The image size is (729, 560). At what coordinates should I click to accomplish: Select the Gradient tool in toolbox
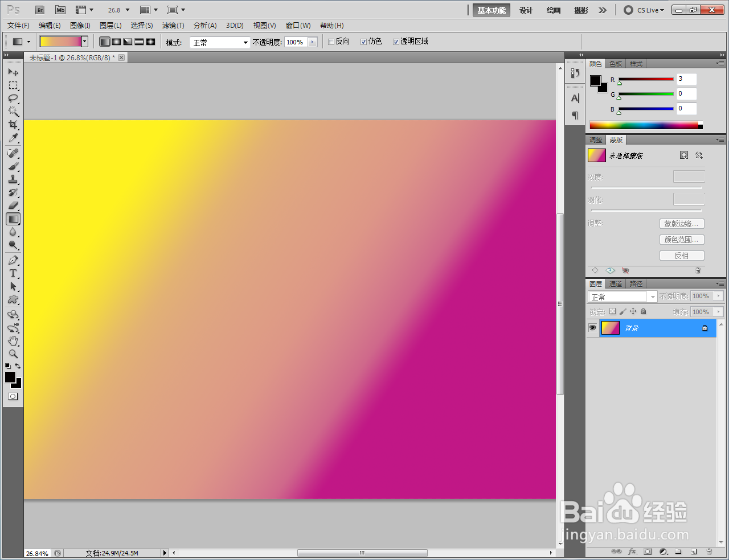click(13, 219)
